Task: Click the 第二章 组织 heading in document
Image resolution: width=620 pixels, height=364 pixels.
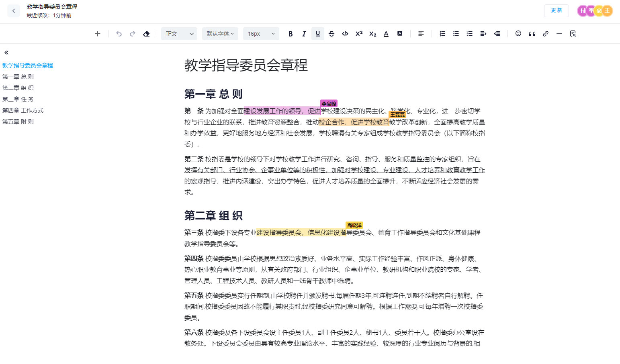Action: click(213, 216)
